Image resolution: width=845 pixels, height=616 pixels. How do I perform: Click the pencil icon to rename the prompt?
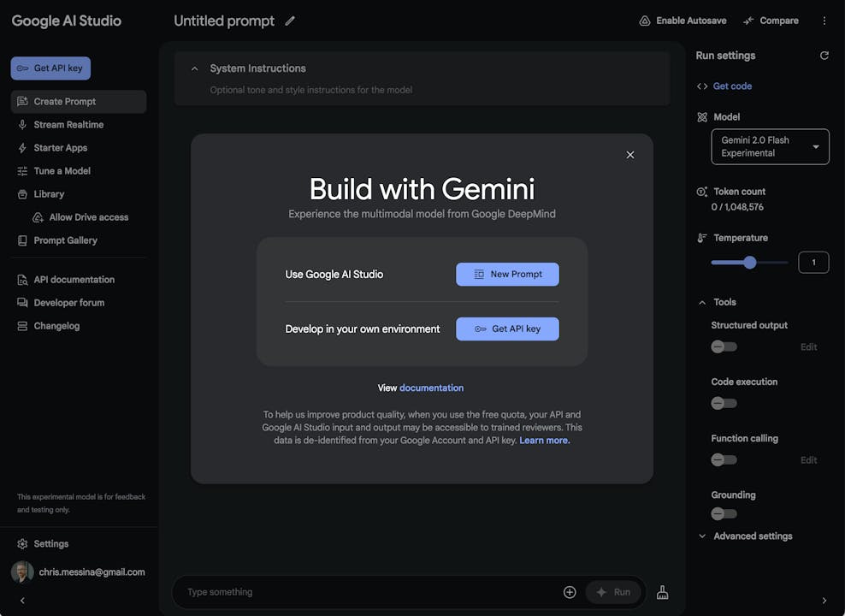(290, 21)
